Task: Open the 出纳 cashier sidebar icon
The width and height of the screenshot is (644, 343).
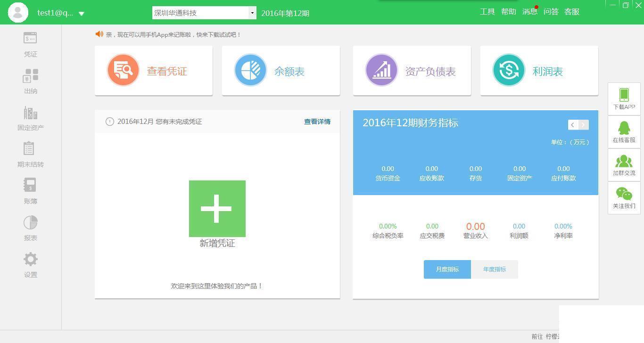Action: [x=30, y=75]
